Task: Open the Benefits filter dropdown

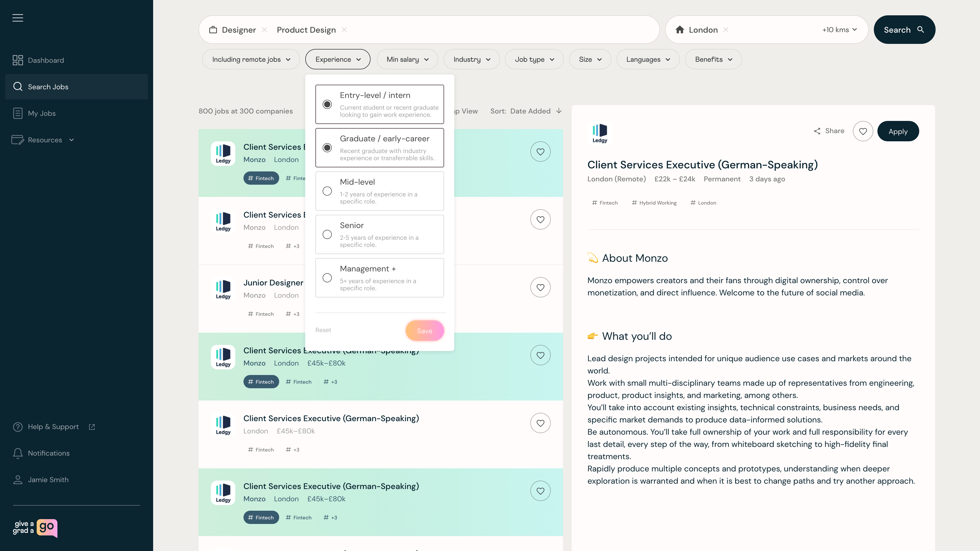Action: [713, 59]
